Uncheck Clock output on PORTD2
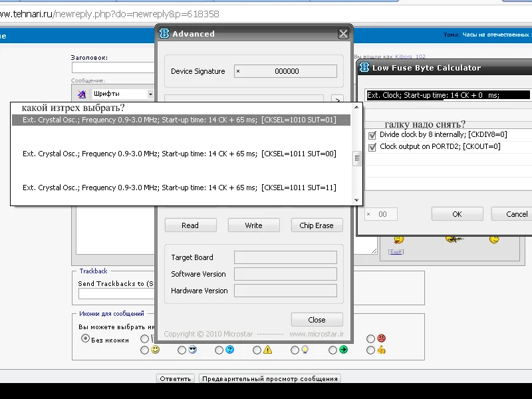The image size is (532, 399). pos(372,146)
